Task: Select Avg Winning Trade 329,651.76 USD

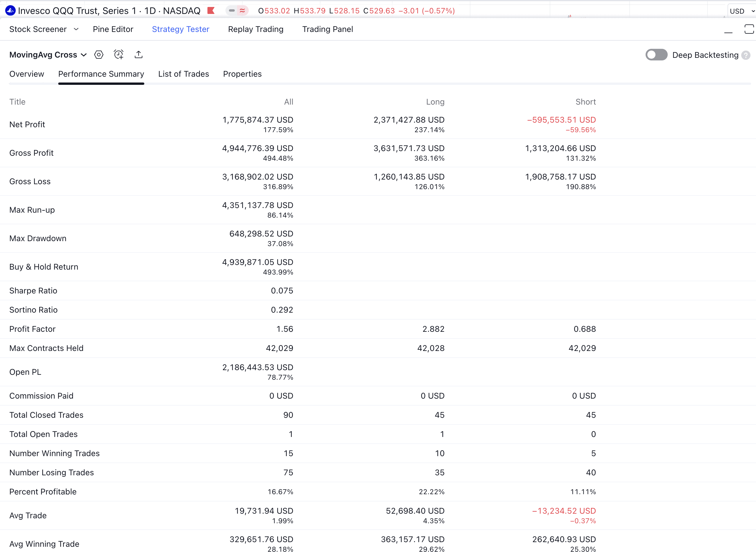Action: click(x=261, y=540)
